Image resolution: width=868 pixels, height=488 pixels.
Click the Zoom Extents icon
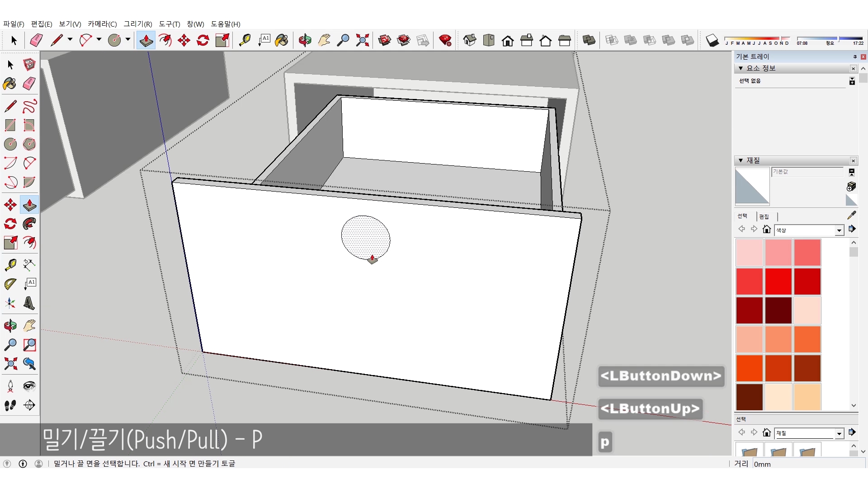[x=362, y=41]
